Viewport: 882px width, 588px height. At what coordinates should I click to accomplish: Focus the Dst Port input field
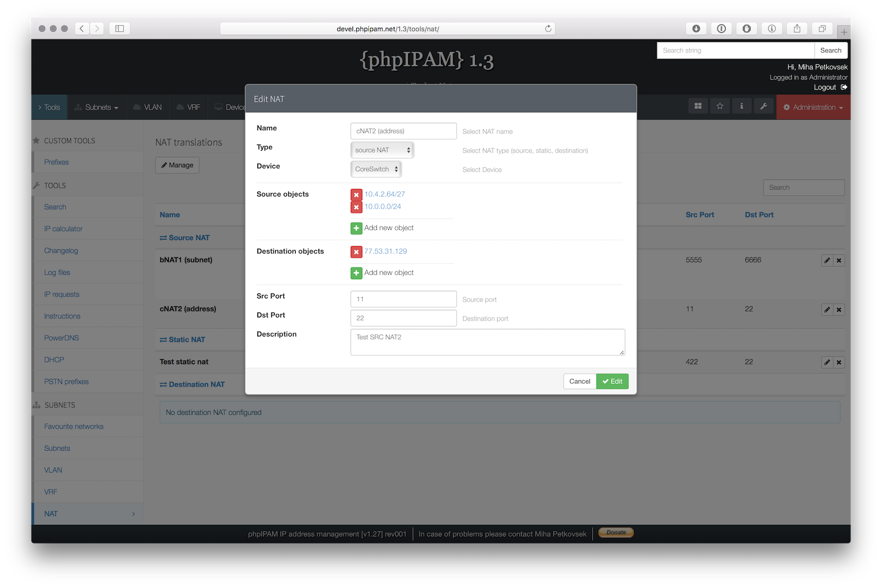click(404, 318)
